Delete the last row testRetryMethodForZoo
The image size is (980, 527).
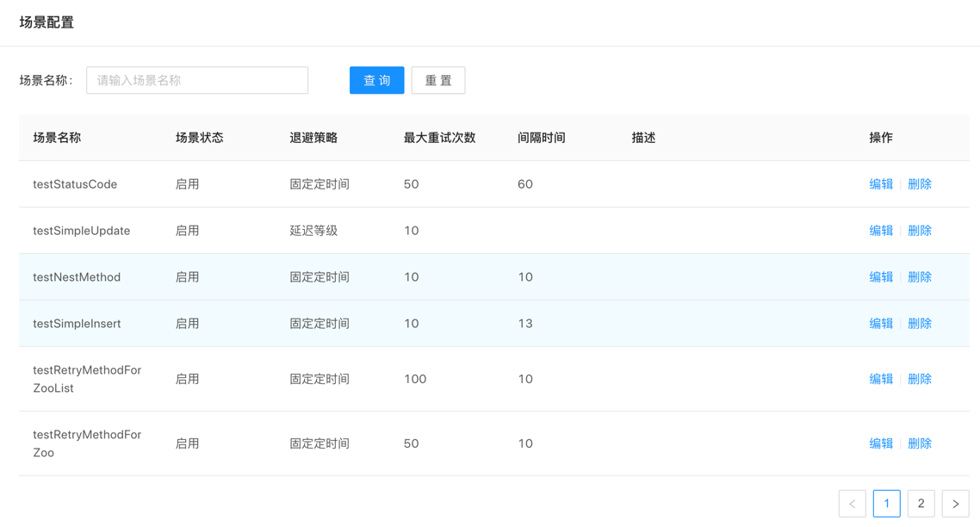[x=919, y=443]
